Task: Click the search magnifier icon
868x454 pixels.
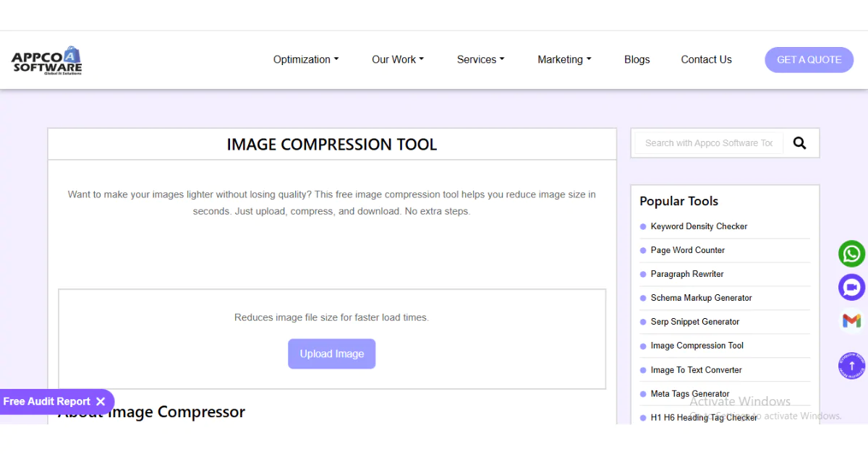Action: [799, 143]
